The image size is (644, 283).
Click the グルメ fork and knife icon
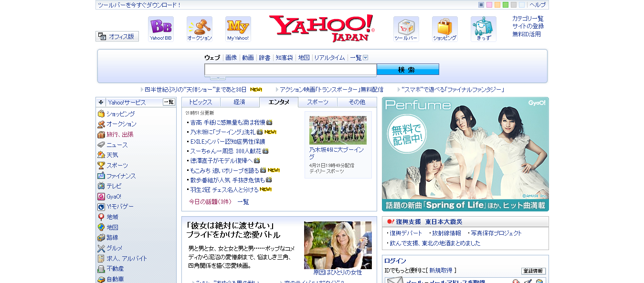coord(101,248)
